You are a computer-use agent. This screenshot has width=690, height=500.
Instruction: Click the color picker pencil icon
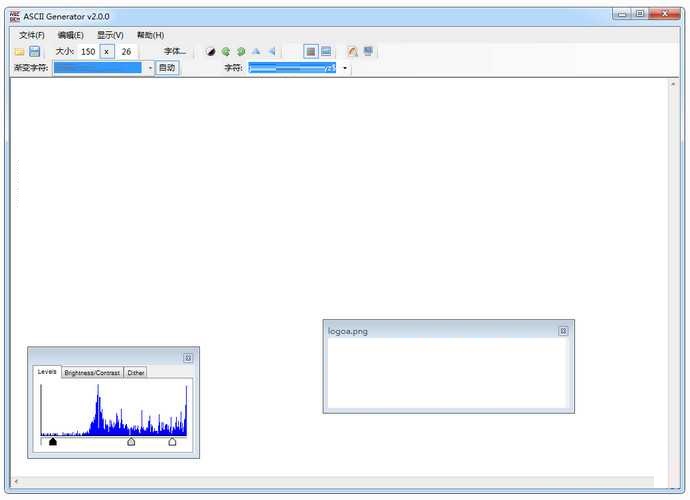pyautogui.click(x=352, y=51)
